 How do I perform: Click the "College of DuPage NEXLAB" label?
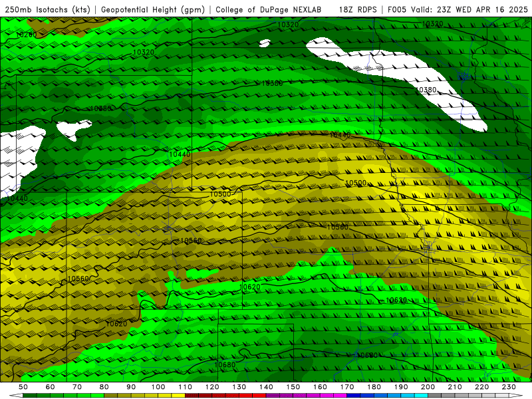(x=269, y=10)
